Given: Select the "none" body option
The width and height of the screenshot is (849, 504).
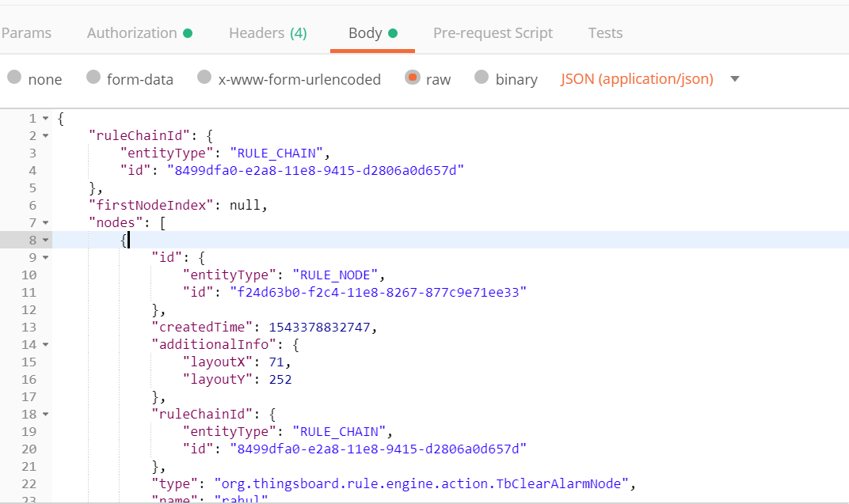Looking at the screenshot, I should tap(34, 79).
